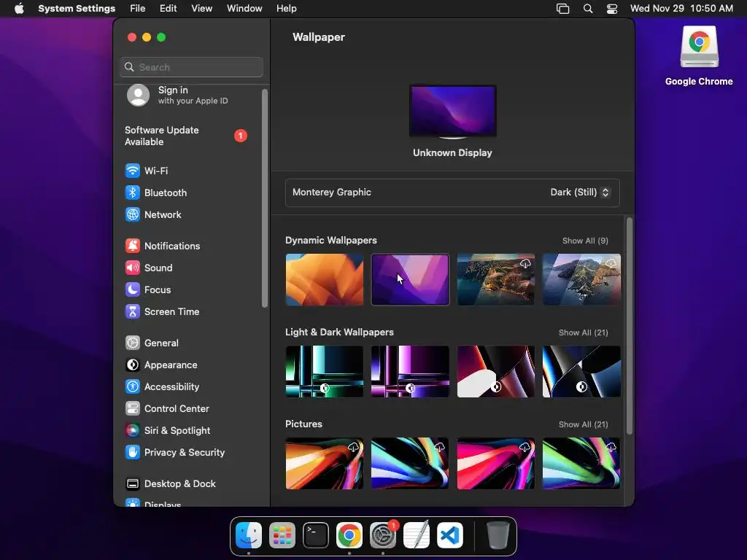Select the pink red Pictures wallpaper
Screen dimensions: 747x560
pyautogui.click(x=496, y=463)
